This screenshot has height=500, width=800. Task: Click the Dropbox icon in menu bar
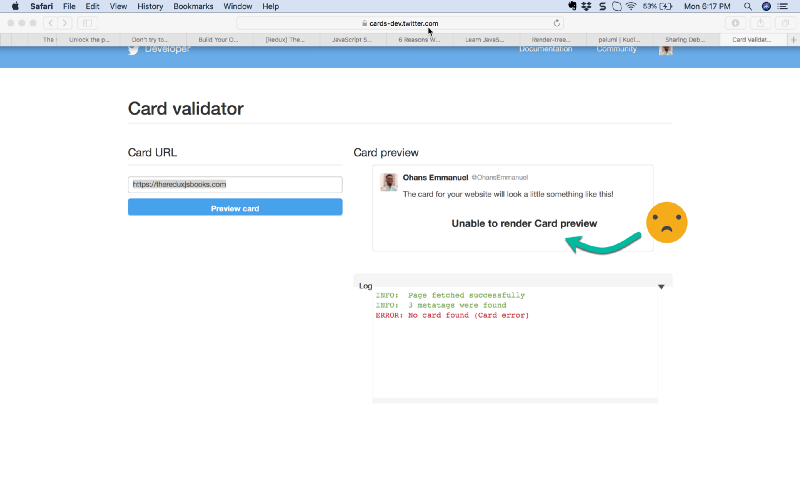(x=586, y=6)
